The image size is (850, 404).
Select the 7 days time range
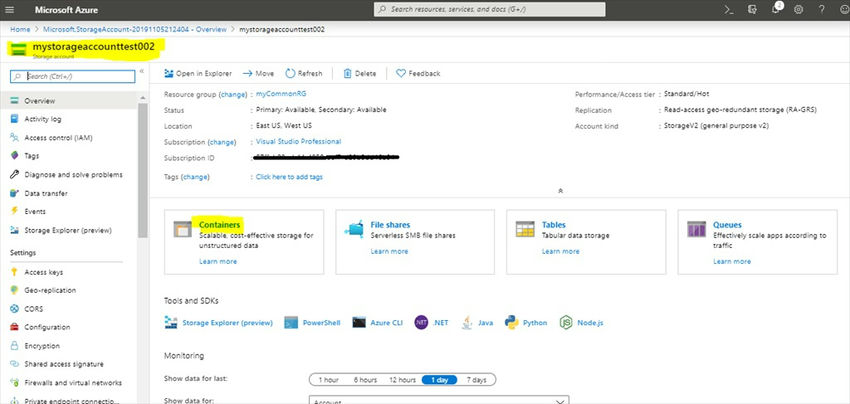click(x=476, y=380)
